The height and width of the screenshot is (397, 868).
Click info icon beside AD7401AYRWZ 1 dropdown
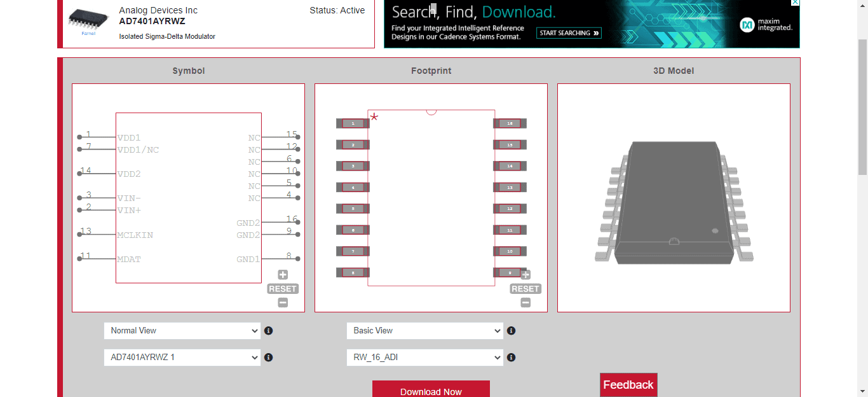(268, 358)
